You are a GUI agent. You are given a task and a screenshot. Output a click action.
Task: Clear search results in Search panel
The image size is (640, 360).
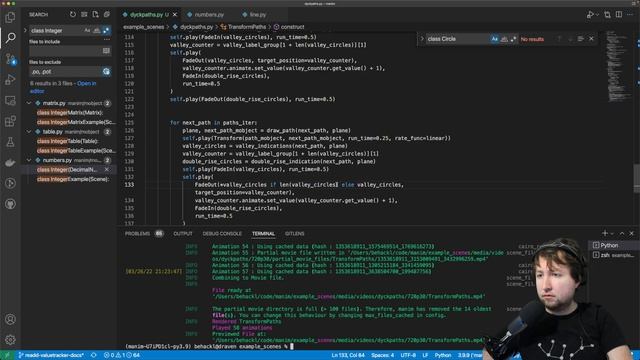click(84, 14)
